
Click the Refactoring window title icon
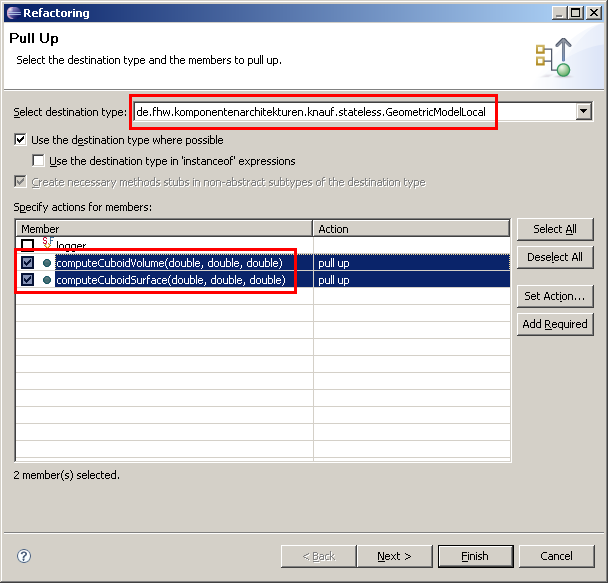(12, 13)
